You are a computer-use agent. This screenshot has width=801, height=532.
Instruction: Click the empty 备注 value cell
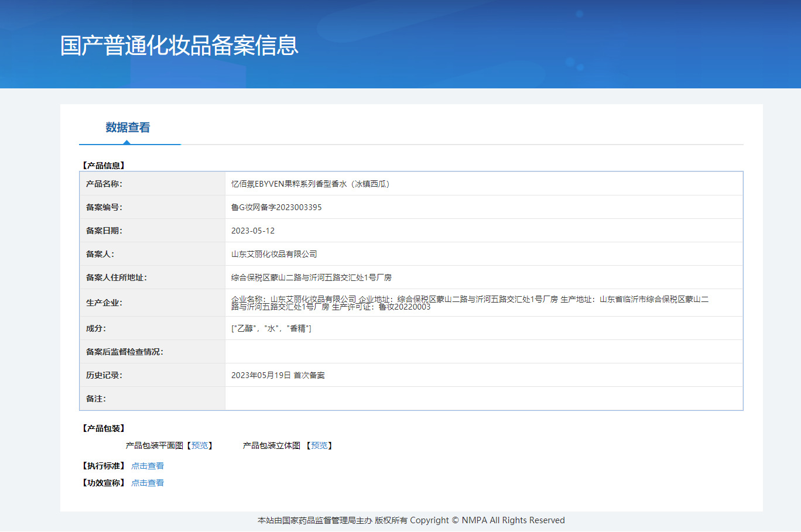coord(484,399)
